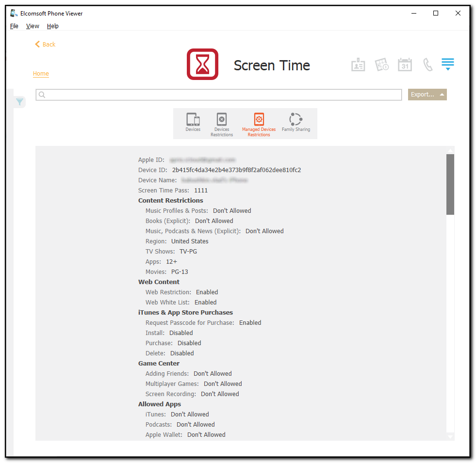Image resolution: width=476 pixels, height=463 pixels.
Task: Open the File menu
Action: 14,26
